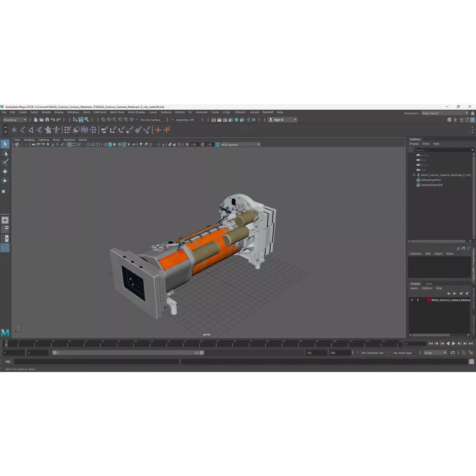The image size is (476, 476).
Task: Open the sRGB gamma dropdown
Action: 240,145
